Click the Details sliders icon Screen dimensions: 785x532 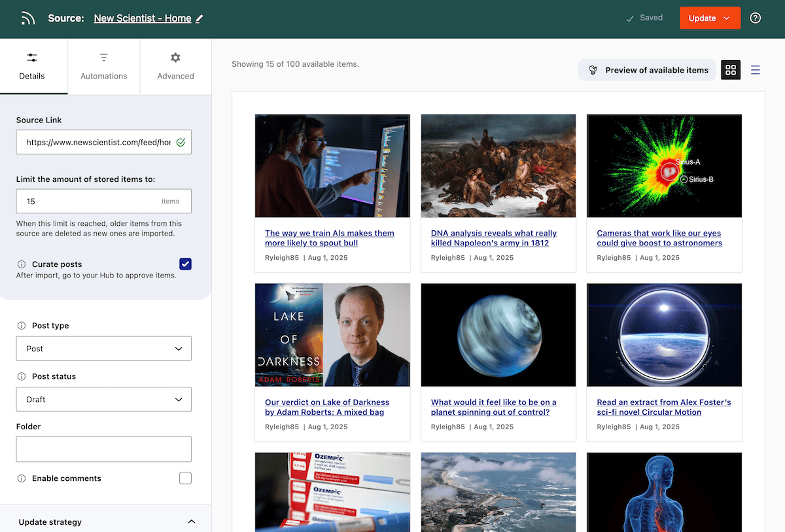[x=32, y=58]
